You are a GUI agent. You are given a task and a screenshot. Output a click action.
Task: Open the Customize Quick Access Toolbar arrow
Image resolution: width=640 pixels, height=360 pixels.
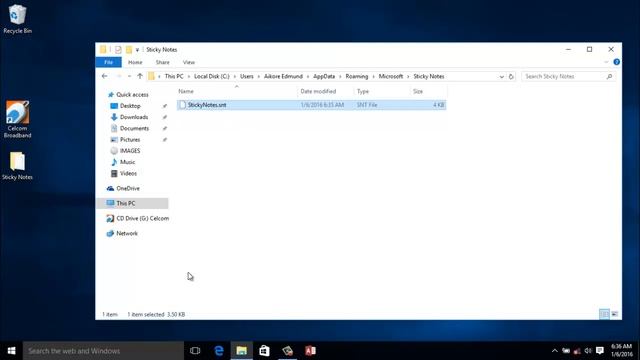[x=137, y=50]
